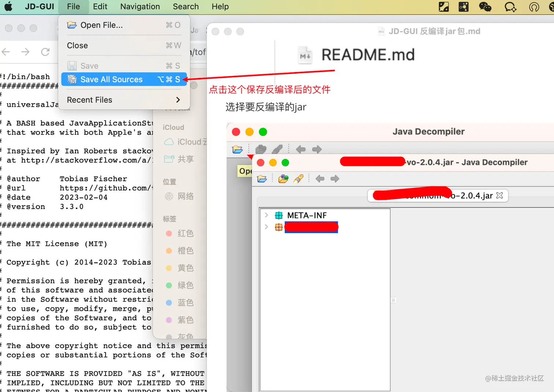The width and height of the screenshot is (554, 392).
Task: Click the README.md markdown file icon
Action: (305, 55)
